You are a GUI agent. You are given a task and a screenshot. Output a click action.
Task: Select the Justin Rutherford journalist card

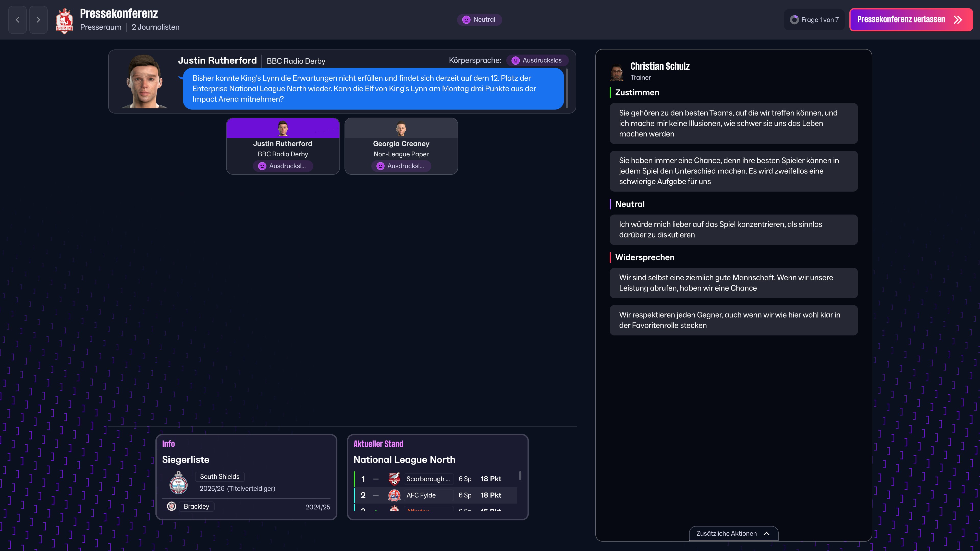[x=283, y=146]
